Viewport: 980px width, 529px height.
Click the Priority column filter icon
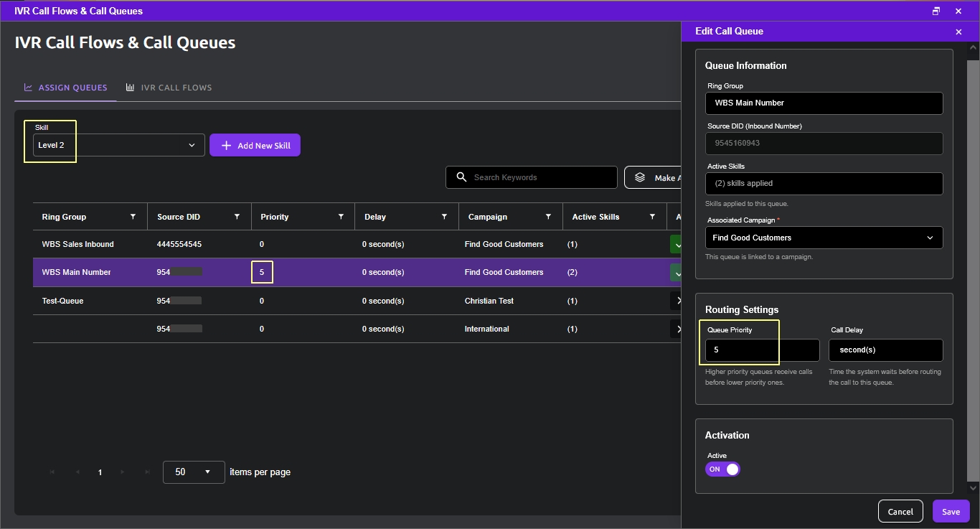[x=341, y=217]
